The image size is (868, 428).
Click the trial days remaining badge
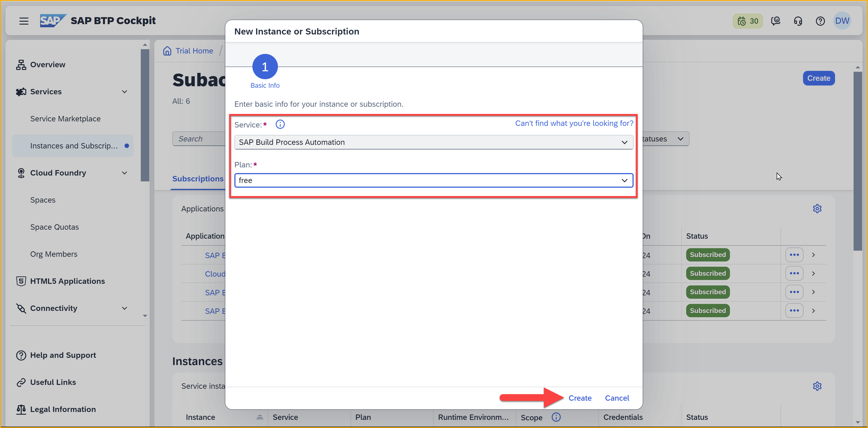pos(747,21)
